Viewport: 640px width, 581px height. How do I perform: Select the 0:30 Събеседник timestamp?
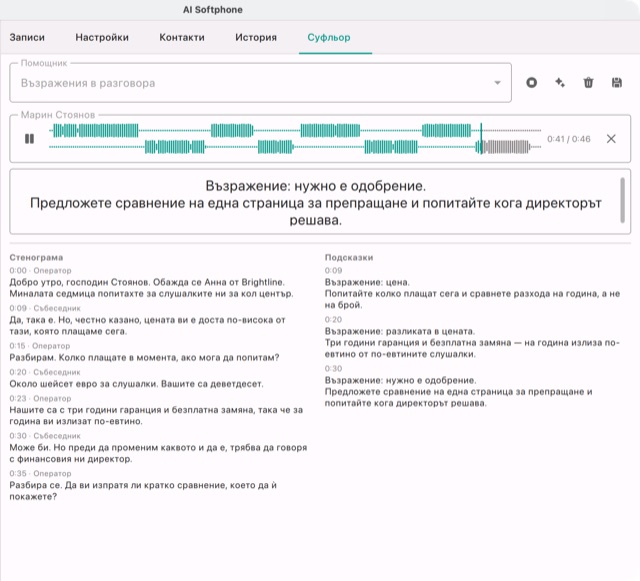45,436
